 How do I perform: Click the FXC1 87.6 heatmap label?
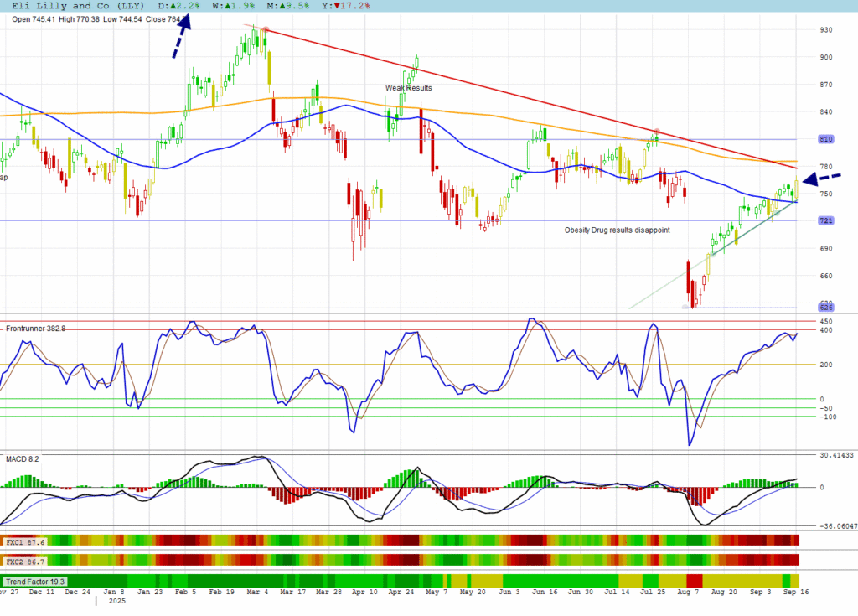(x=25, y=542)
